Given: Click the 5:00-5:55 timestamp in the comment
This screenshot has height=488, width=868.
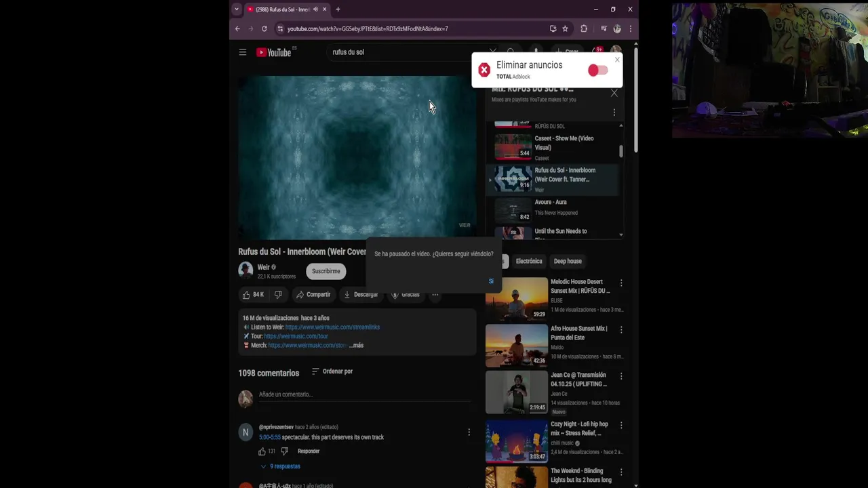Looking at the screenshot, I should click(270, 438).
